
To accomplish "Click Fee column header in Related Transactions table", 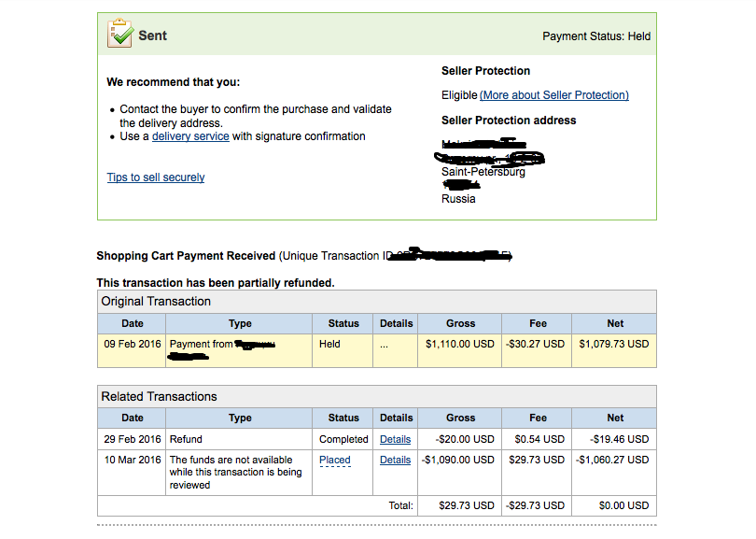I will (x=538, y=418).
